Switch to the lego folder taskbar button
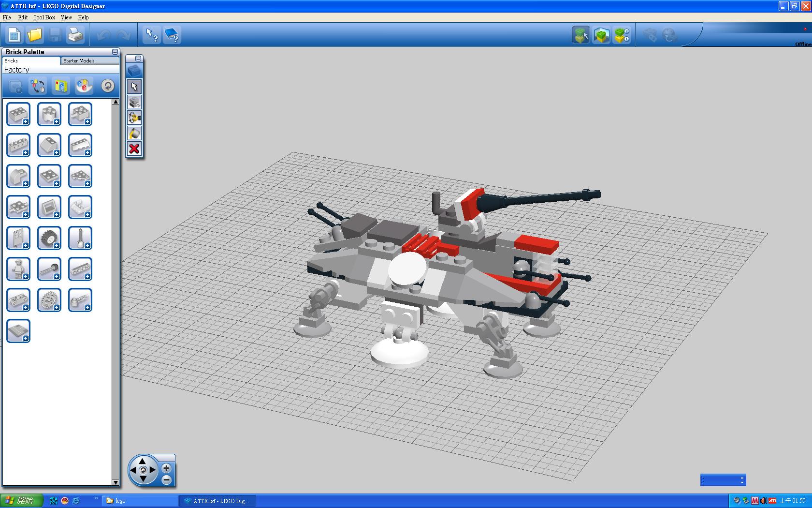The image size is (812, 508). (x=140, y=501)
